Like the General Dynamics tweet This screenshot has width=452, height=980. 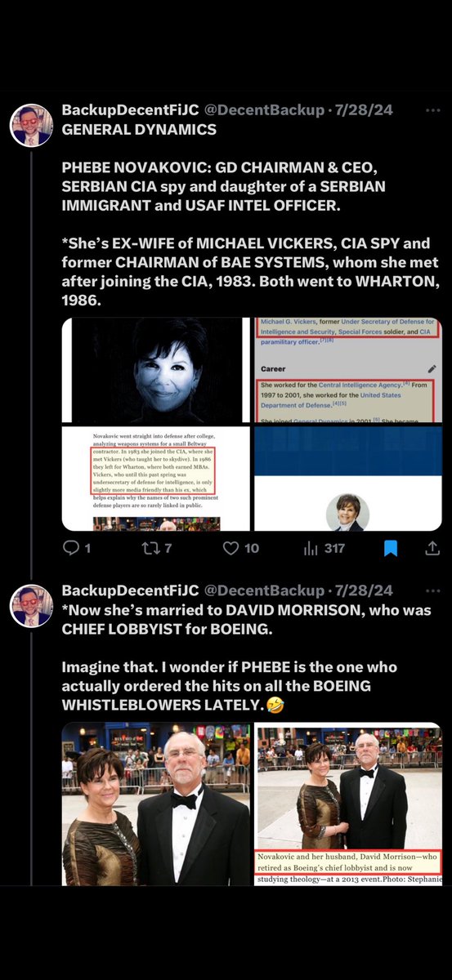pos(241,548)
